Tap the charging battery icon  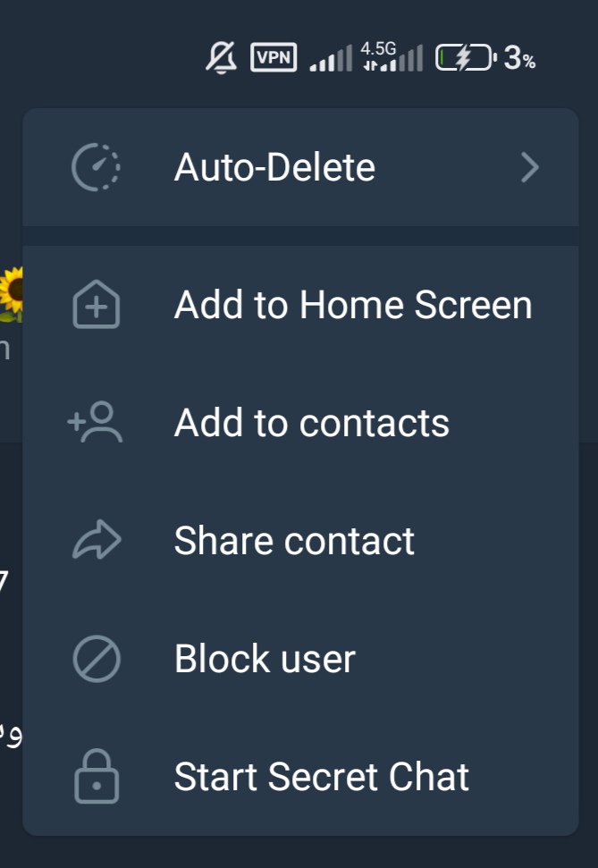coord(466,58)
